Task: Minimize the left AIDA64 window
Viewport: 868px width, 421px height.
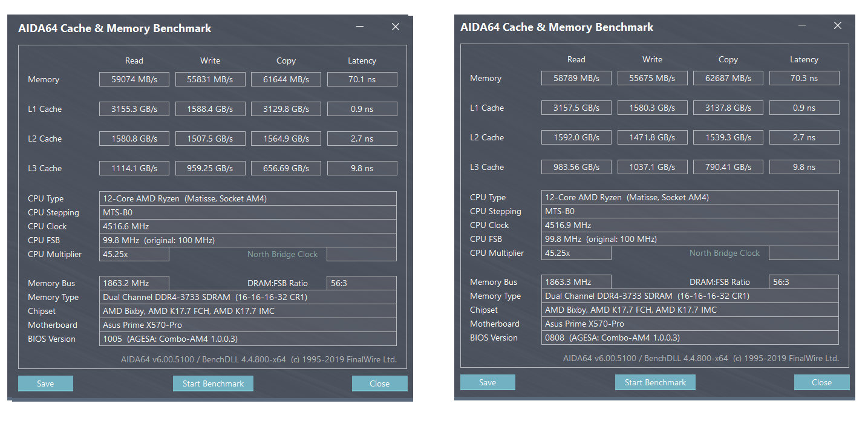Action: point(360,27)
